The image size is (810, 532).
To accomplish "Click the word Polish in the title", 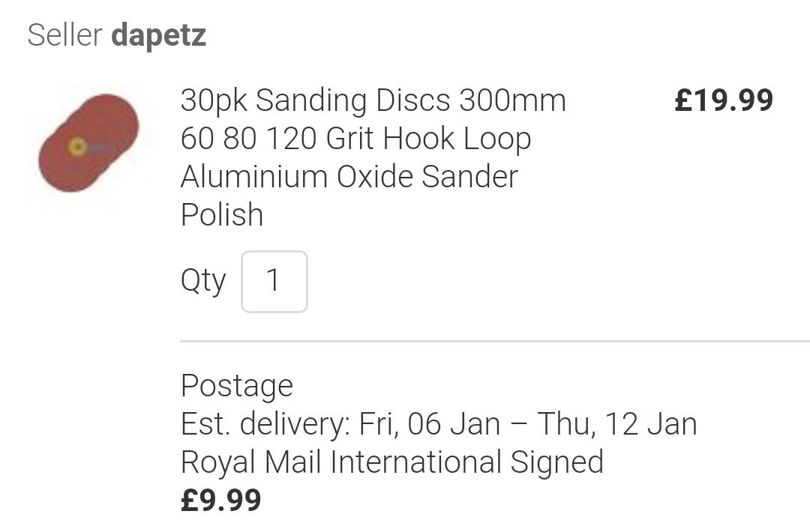I will pos(222,214).
